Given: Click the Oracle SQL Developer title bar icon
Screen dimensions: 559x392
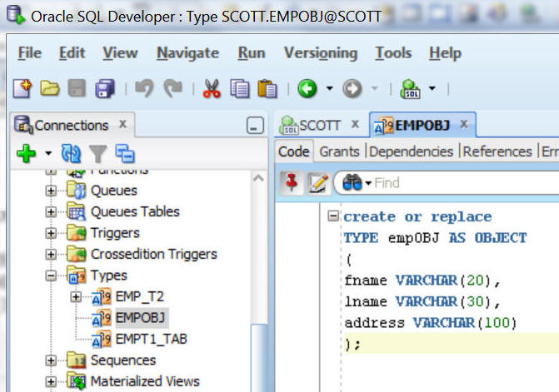Looking at the screenshot, I should coord(16,15).
